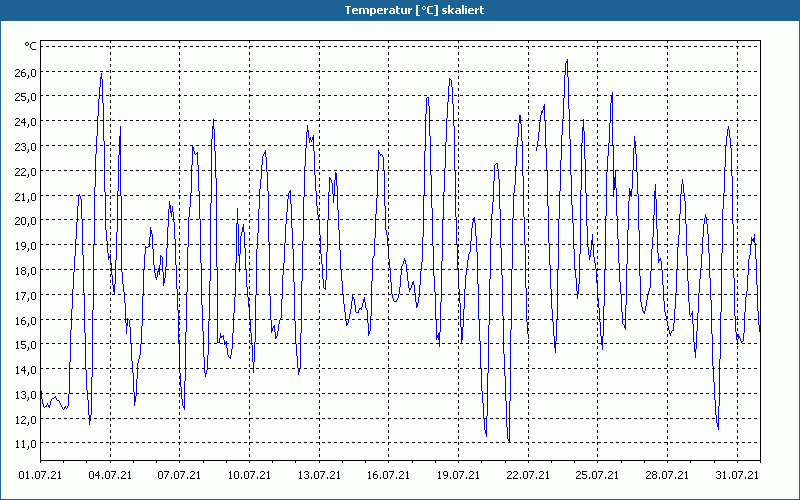Viewport: 800px width, 500px height.
Task: Click the 19.07.21 date label
Action: tap(459, 475)
